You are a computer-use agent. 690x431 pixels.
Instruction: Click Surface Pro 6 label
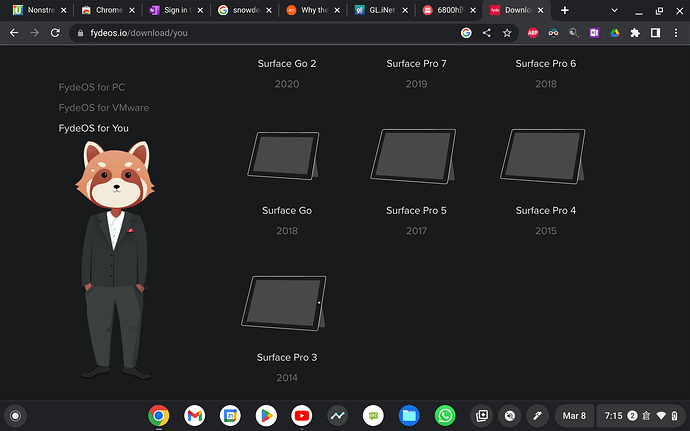coord(546,63)
